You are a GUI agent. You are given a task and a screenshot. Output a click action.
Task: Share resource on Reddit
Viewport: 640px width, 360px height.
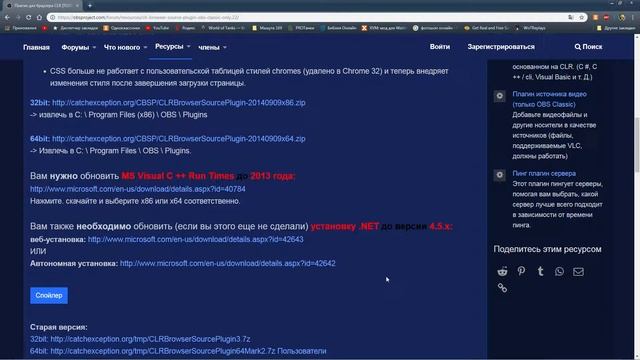coord(502,271)
